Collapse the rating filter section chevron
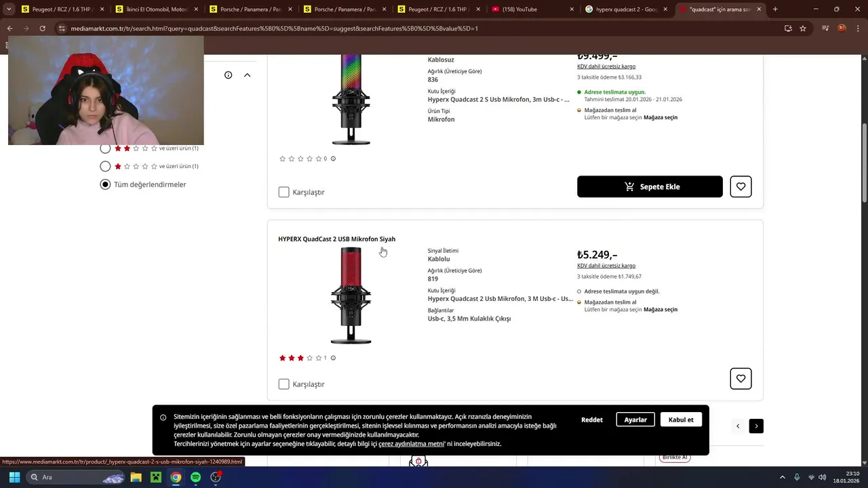 [x=247, y=75]
